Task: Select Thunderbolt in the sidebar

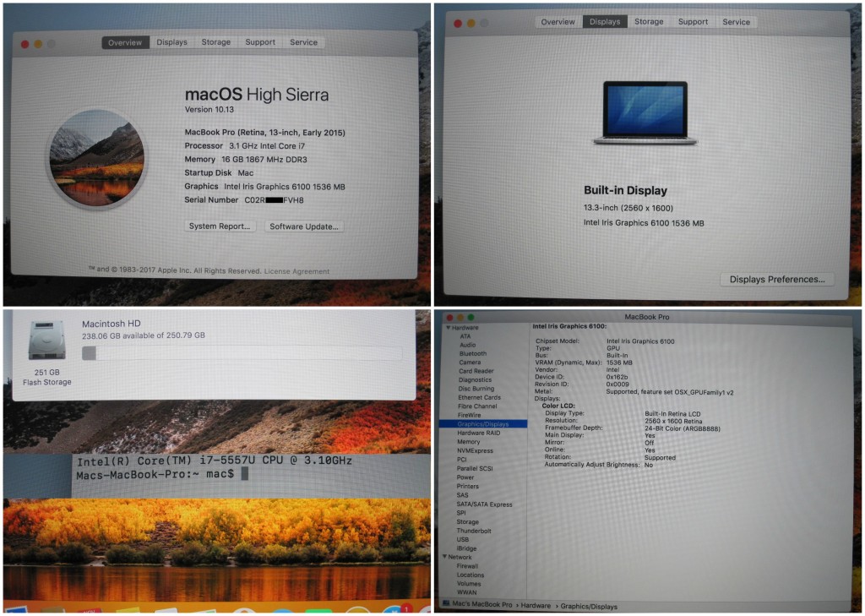Action: tap(474, 531)
